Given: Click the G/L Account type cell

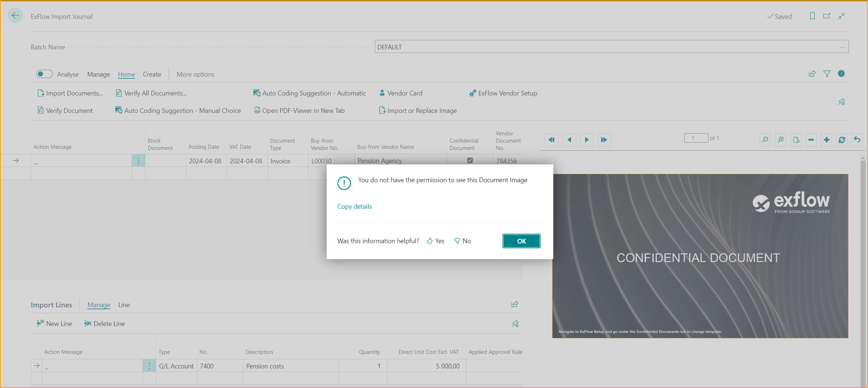Looking at the screenshot, I should (176, 366).
